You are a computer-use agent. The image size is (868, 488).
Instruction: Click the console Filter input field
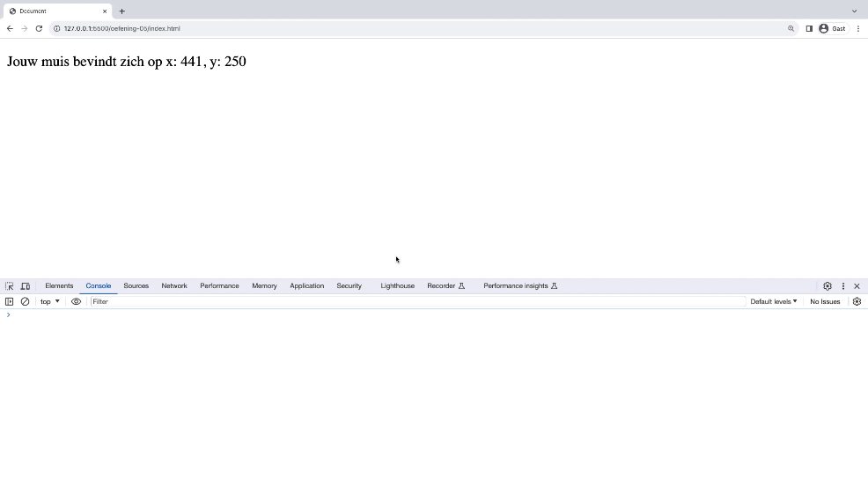tap(414, 301)
